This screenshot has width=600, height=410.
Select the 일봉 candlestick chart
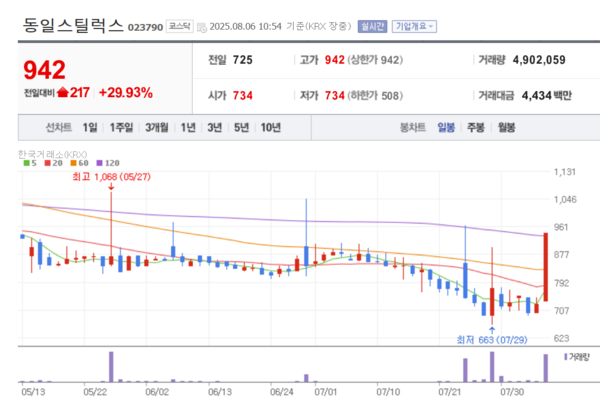(446, 127)
